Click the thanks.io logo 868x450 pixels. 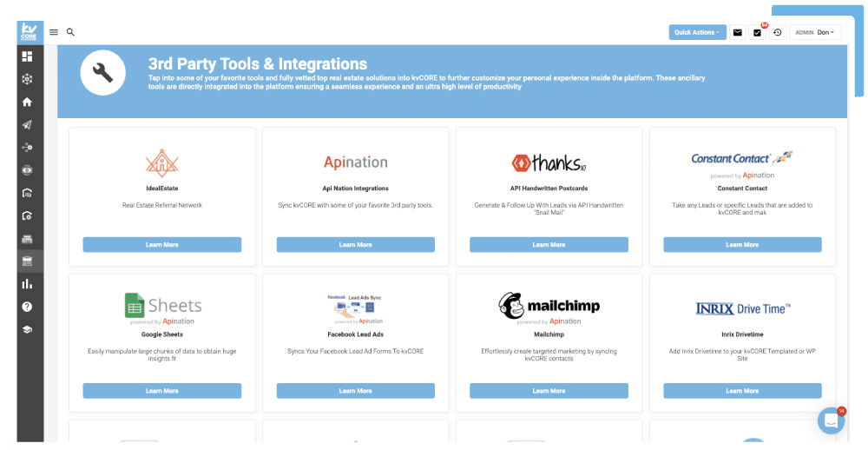[x=549, y=162]
